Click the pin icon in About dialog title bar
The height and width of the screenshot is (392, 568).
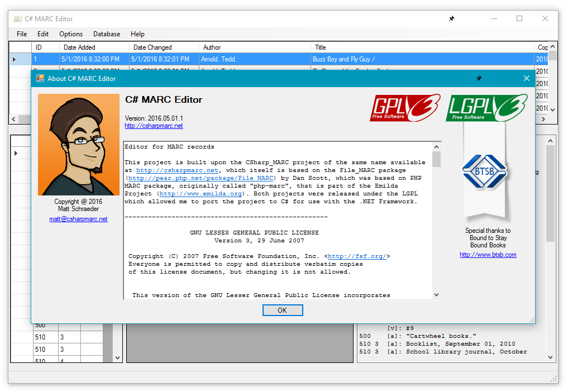point(479,78)
